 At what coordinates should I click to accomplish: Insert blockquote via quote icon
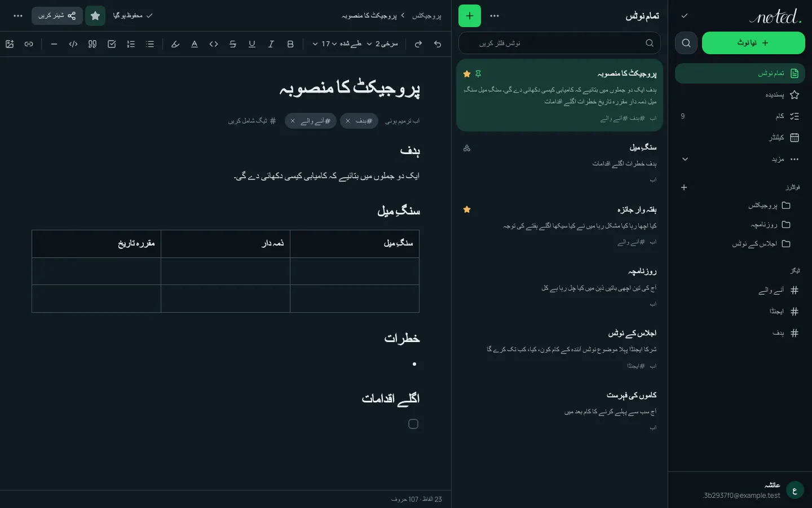[x=92, y=44]
